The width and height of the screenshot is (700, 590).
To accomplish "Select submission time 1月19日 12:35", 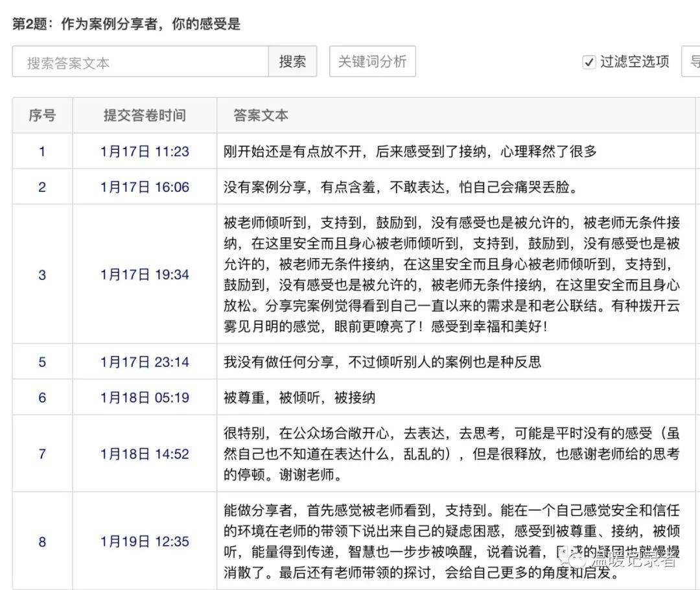I will (145, 542).
